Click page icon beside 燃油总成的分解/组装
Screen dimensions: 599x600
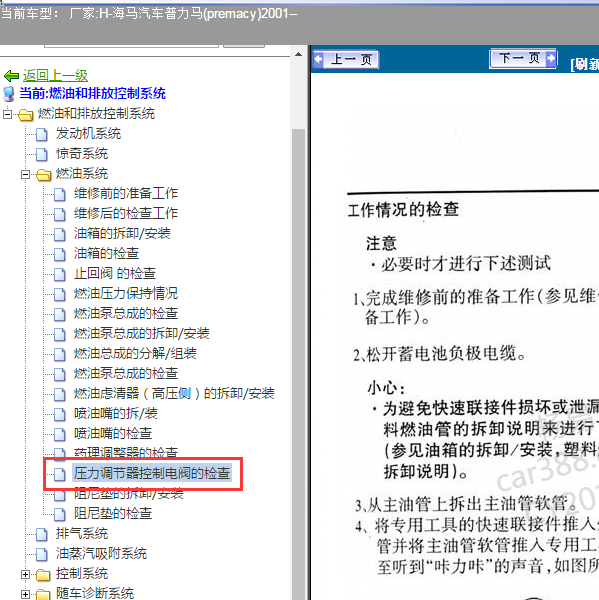pyautogui.click(x=60, y=354)
